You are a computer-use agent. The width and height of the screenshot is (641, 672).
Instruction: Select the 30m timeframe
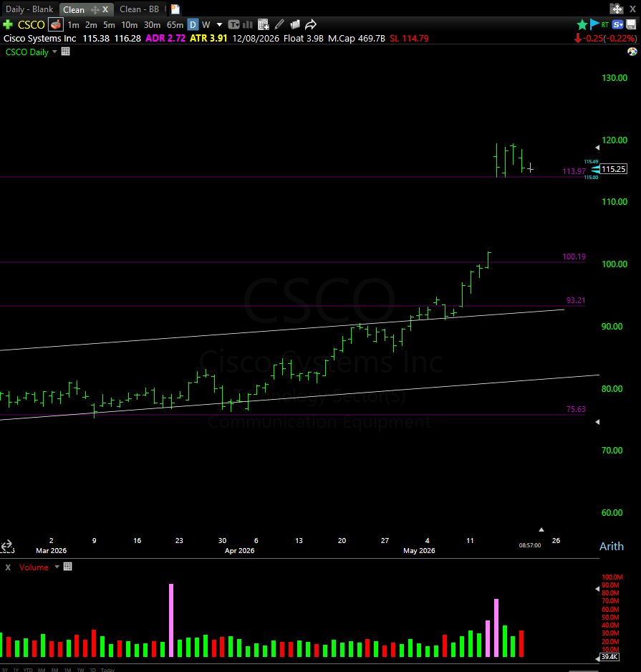coord(152,25)
